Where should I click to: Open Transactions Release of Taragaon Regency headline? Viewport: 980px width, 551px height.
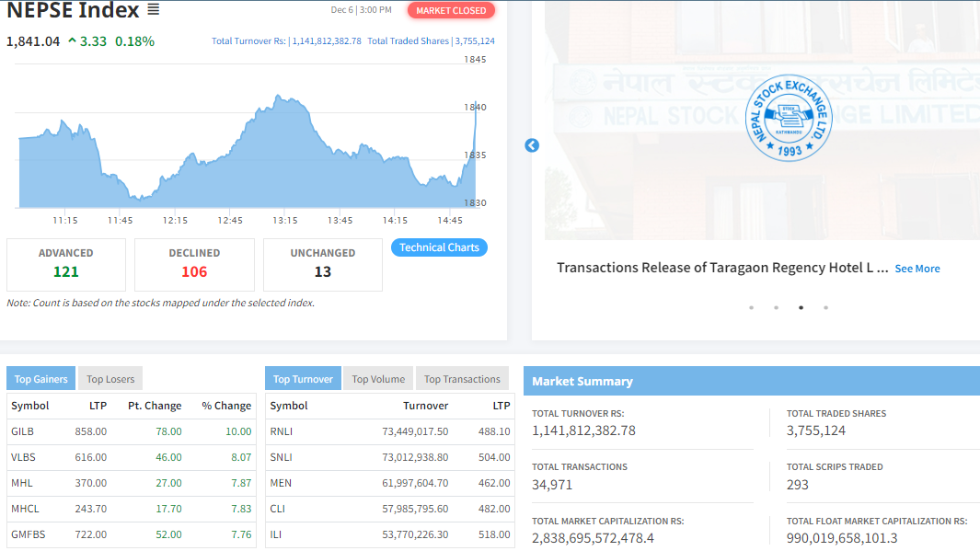721,268
